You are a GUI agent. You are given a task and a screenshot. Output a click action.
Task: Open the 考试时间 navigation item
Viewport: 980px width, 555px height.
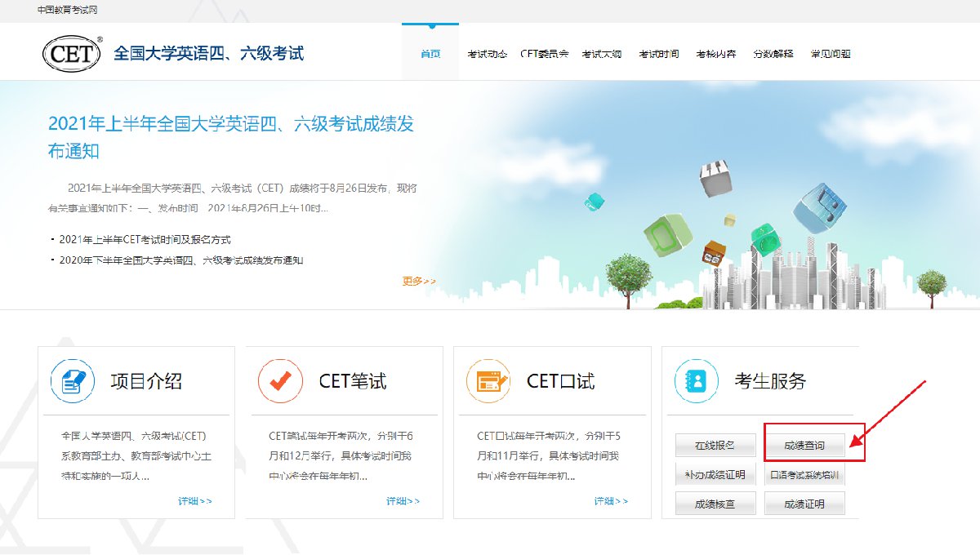pyautogui.click(x=659, y=54)
